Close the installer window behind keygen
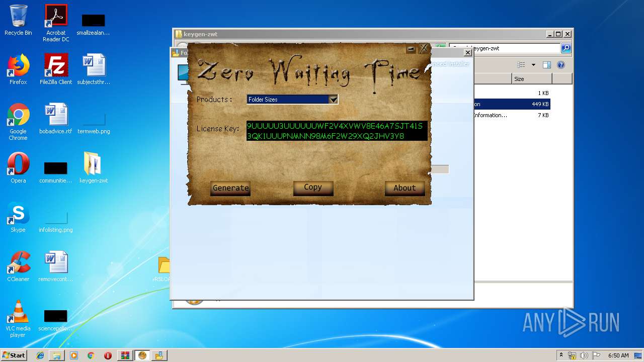This screenshot has width=644, height=362. (467, 52)
